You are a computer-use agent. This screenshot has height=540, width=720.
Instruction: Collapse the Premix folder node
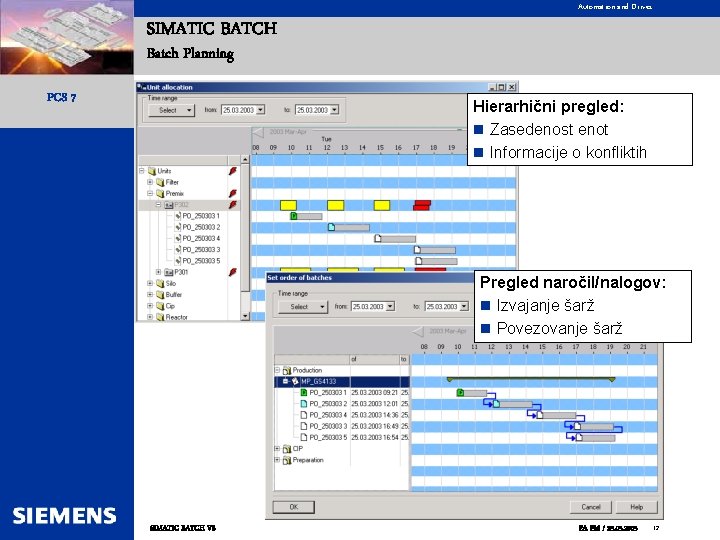pos(150,193)
